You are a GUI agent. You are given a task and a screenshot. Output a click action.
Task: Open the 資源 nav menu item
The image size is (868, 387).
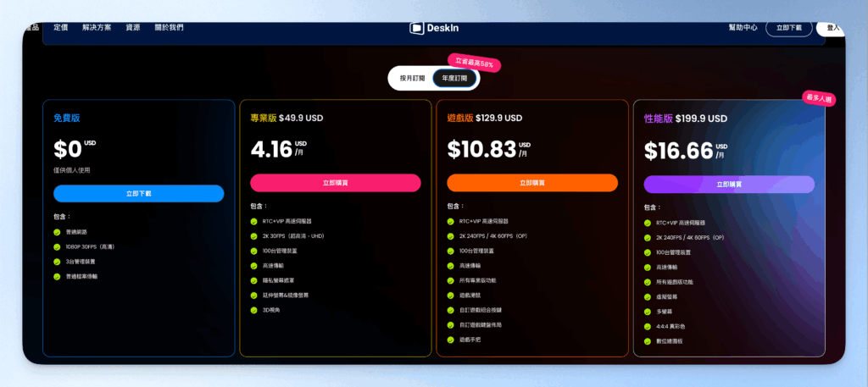pos(133,28)
